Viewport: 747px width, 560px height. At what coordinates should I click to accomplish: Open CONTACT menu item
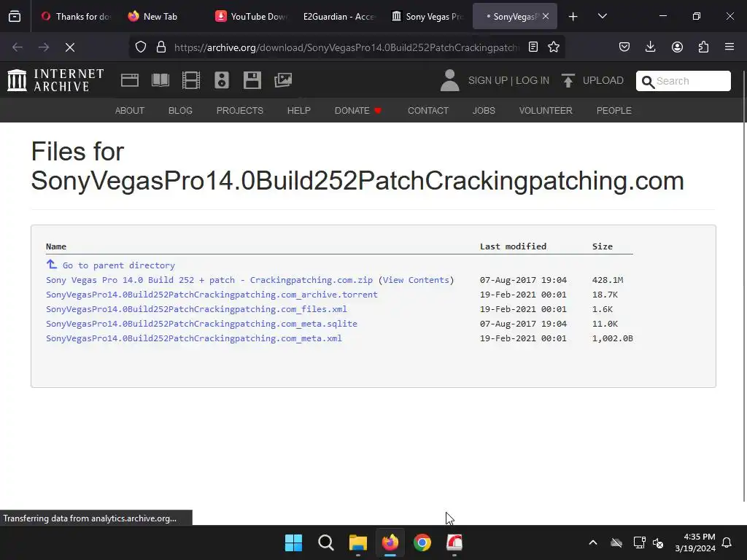(427, 111)
